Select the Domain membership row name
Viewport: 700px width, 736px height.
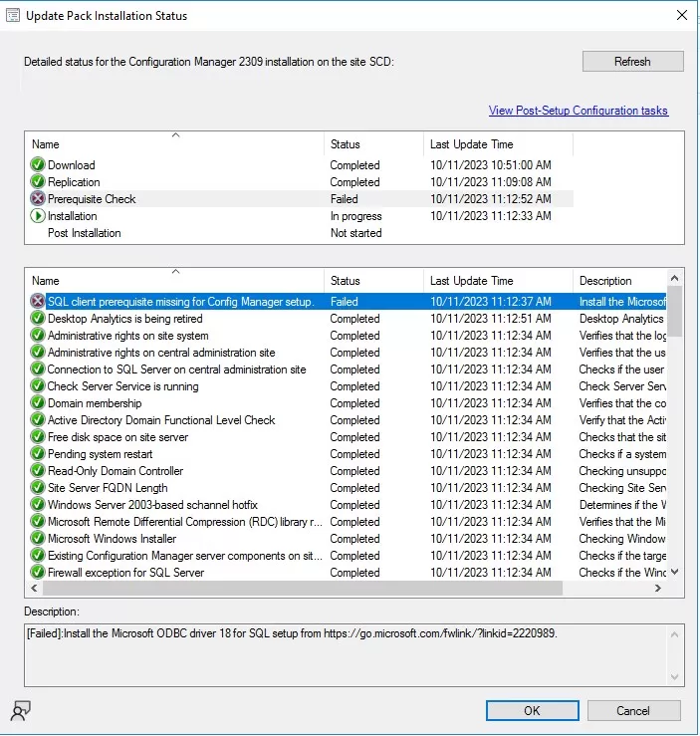[x=95, y=403]
